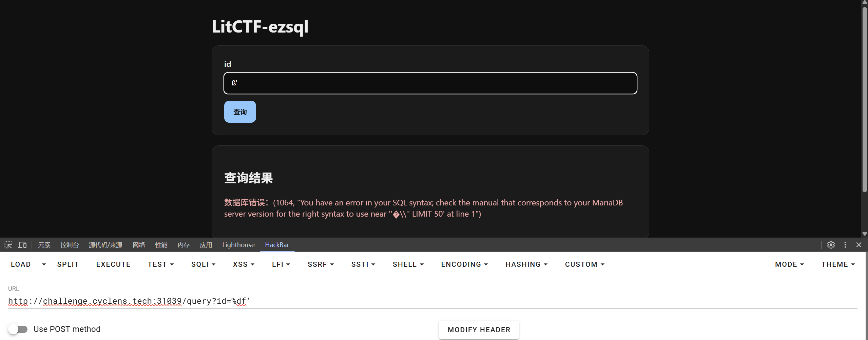This screenshot has width=868, height=340.
Task: Select the 网络 network tab
Action: pyautogui.click(x=139, y=245)
